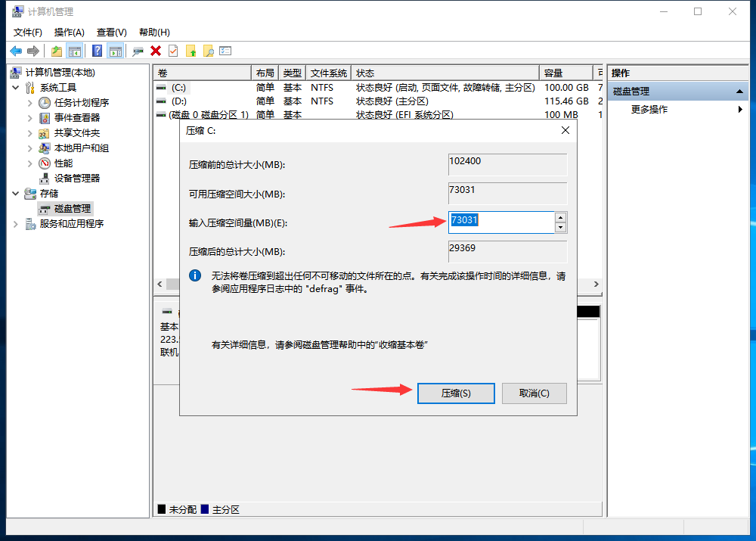
Task: Open the 查看(V) menu
Action: (110, 33)
